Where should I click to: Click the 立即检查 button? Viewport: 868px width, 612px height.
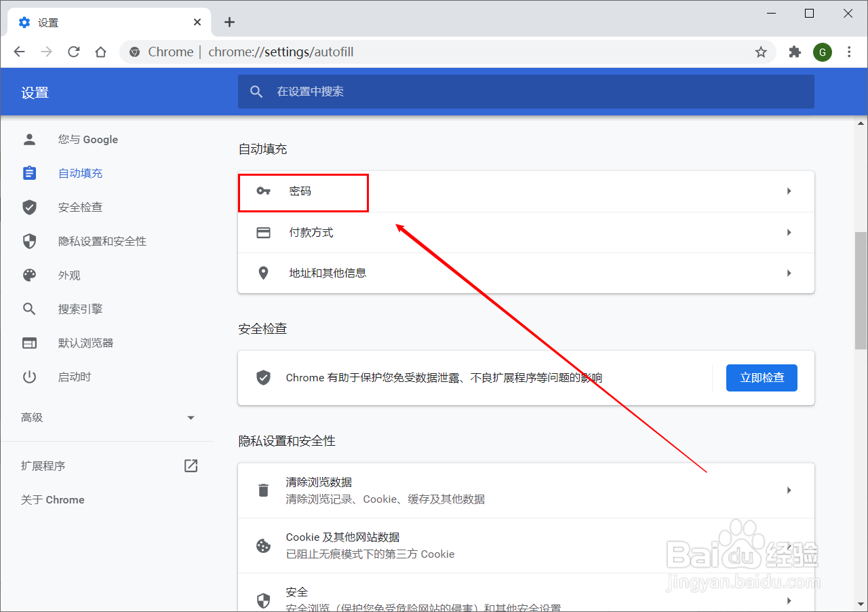[x=762, y=378]
